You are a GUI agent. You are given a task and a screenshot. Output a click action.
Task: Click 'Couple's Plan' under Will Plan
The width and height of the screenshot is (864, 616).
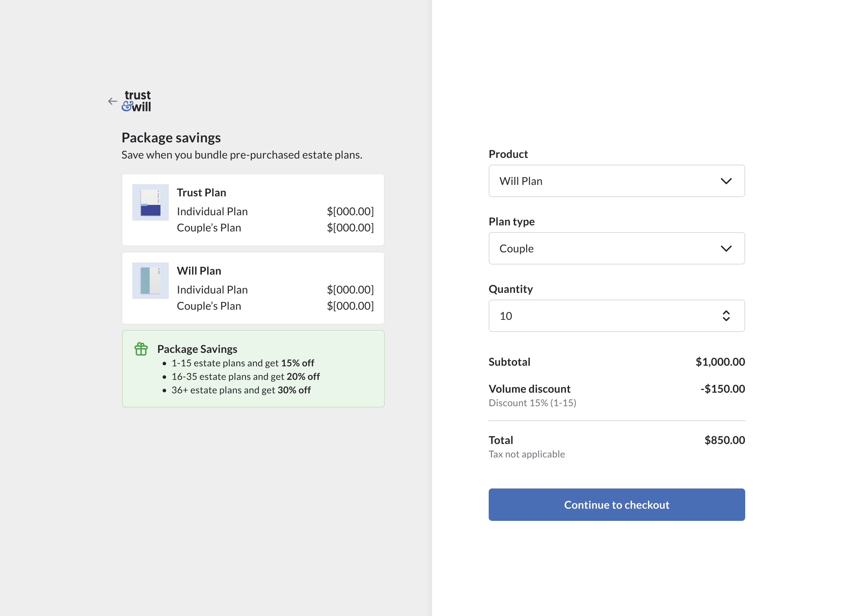coord(209,306)
